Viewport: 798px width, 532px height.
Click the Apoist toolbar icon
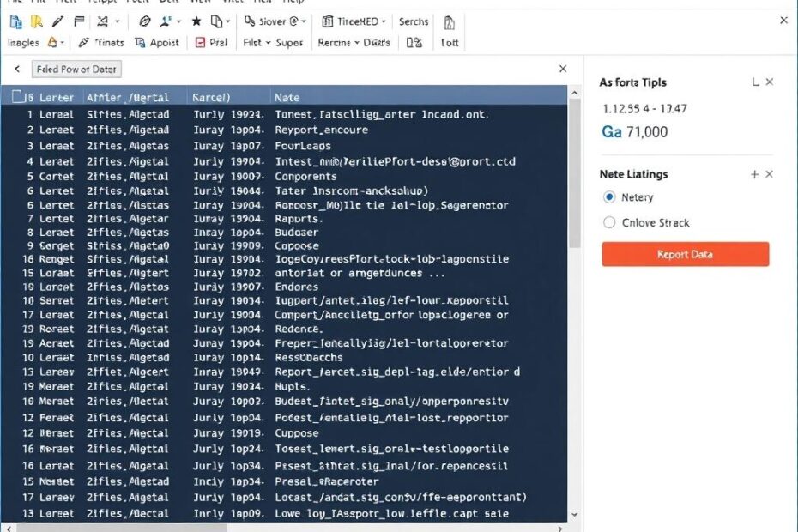click(x=157, y=42)
